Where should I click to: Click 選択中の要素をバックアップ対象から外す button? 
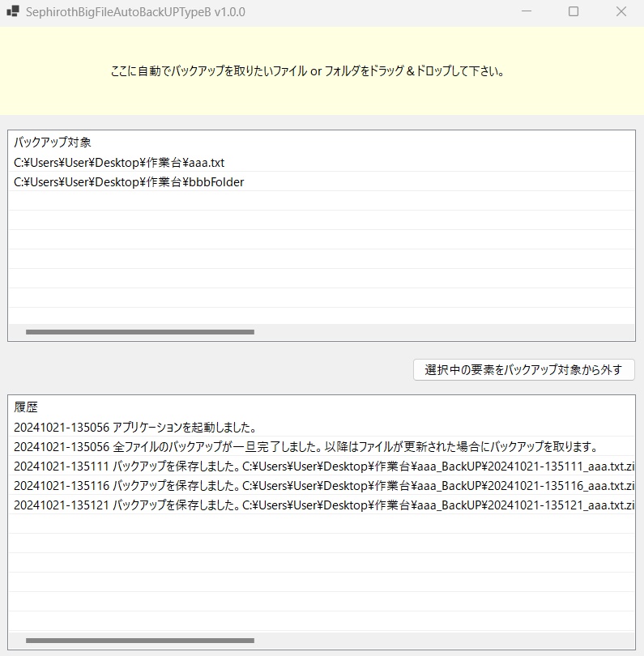[x=523, y=370]
